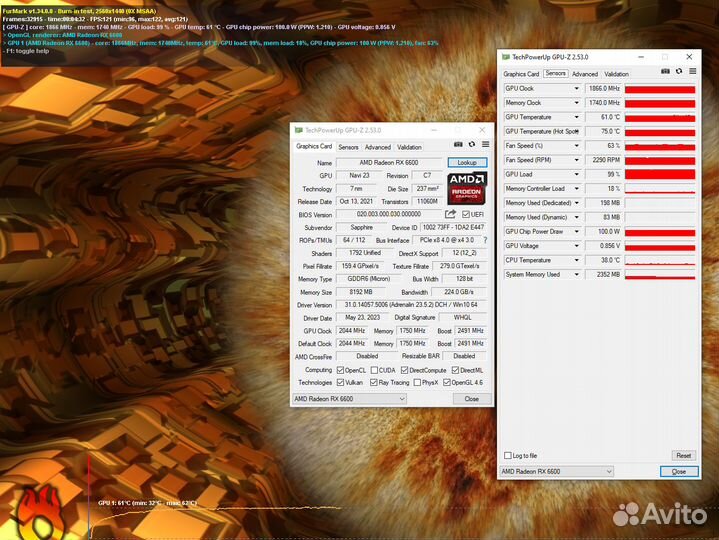This screenshot has width=719, height=540.
Task: Open GPU Clock sensor dropdown
Action: tap(576, 88)
